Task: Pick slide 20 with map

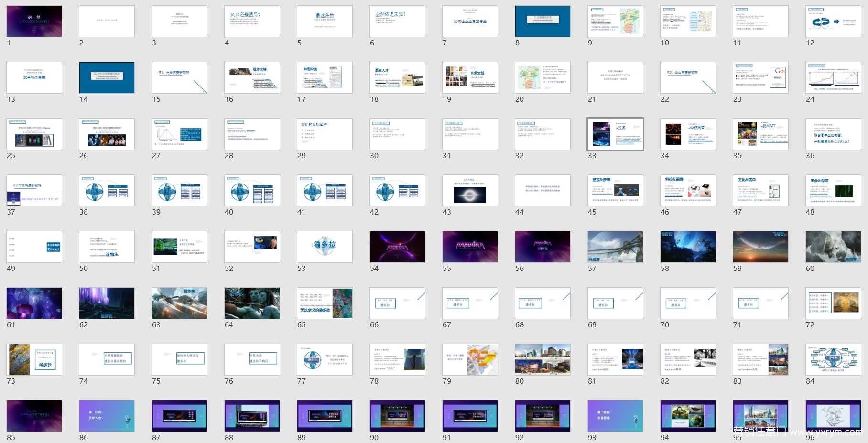Action: pyautogui.click(x=542, y=77)
